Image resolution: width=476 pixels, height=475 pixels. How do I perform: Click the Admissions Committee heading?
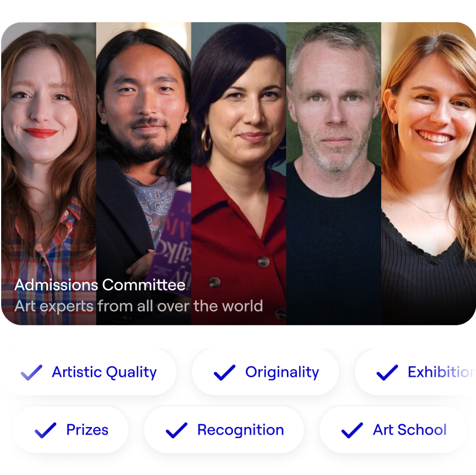100,285
